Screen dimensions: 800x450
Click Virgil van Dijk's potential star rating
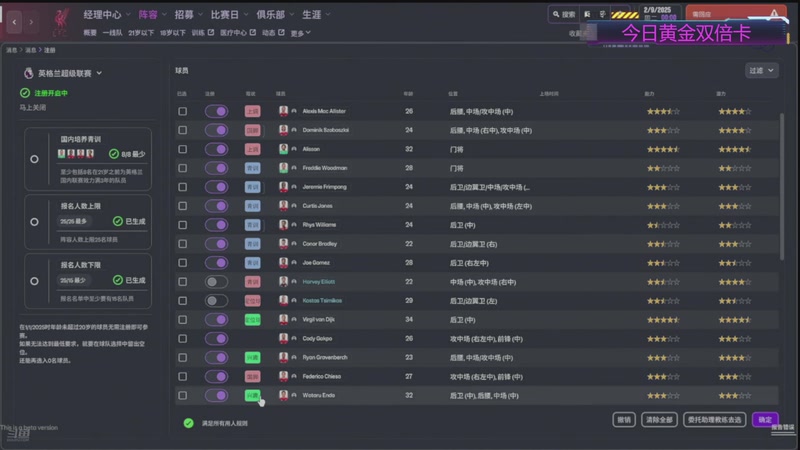[735, 320]
